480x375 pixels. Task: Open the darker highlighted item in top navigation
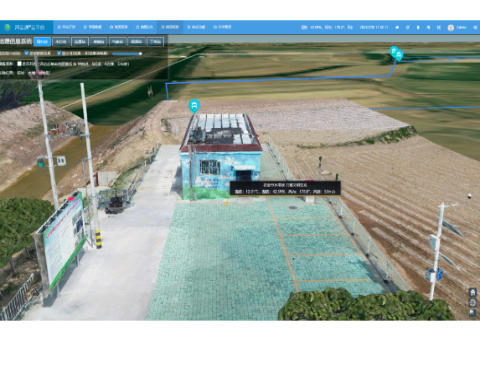point(170,27)
